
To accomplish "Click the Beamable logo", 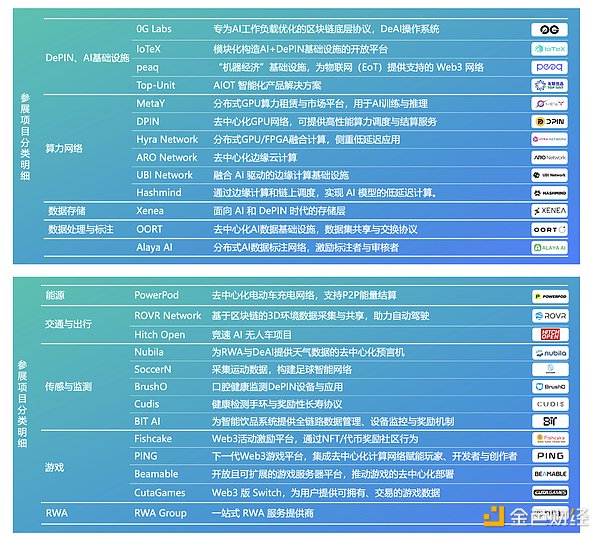I will tap(549, 474).
